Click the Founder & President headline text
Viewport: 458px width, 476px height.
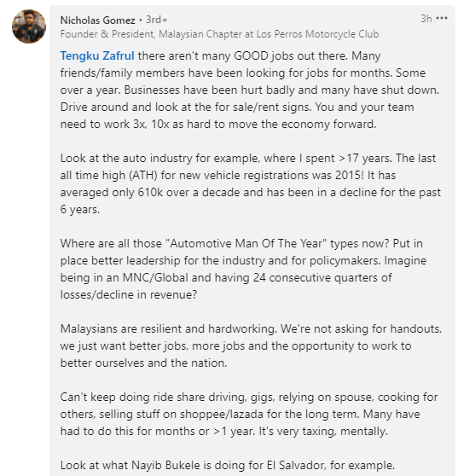pyautogui.click(x=219, y=34)
